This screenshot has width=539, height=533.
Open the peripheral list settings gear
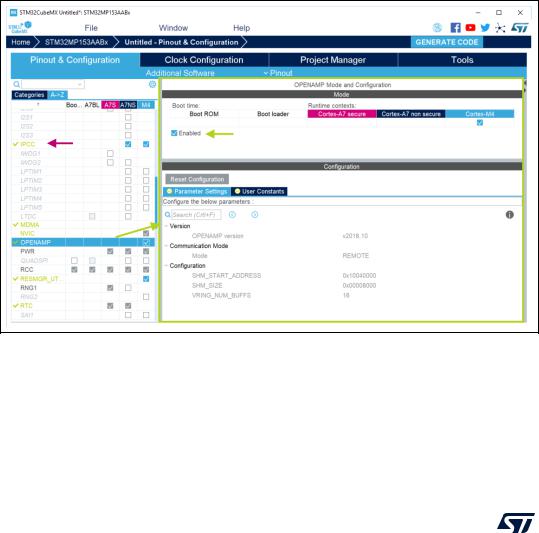[152, 84]
